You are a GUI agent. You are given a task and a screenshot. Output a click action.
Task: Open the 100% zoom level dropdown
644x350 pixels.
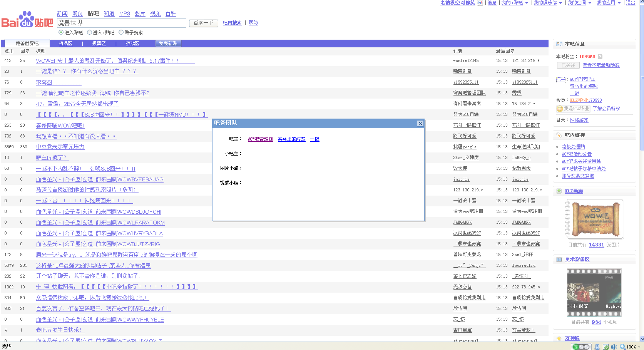(639, 347)
